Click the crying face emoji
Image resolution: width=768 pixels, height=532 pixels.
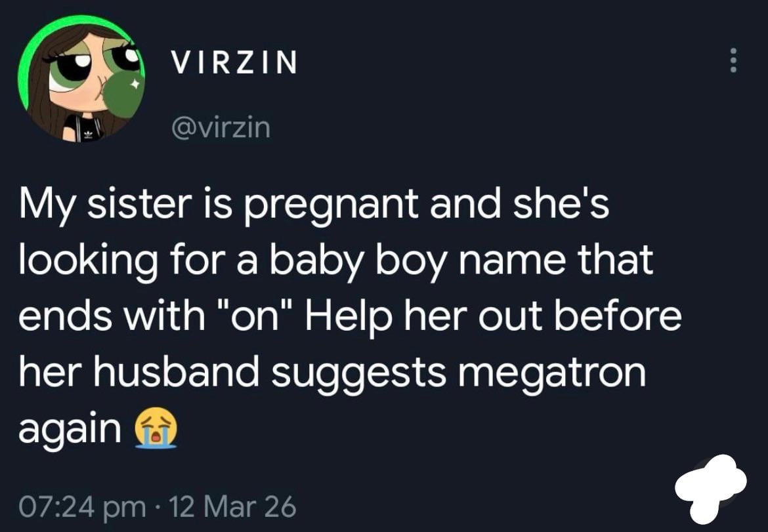tap(155, 430)
